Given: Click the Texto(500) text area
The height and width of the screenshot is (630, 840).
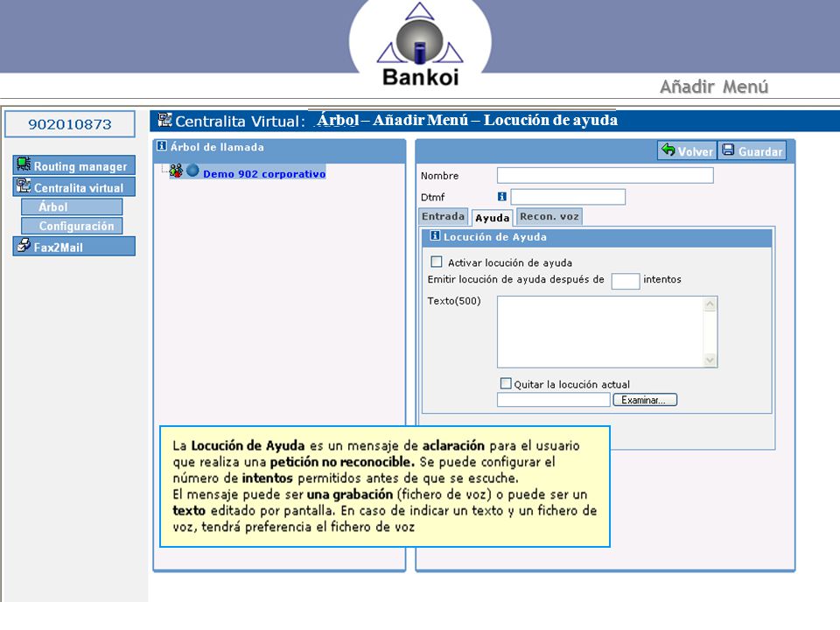Looking at the screenshot, I should point(600,332).
